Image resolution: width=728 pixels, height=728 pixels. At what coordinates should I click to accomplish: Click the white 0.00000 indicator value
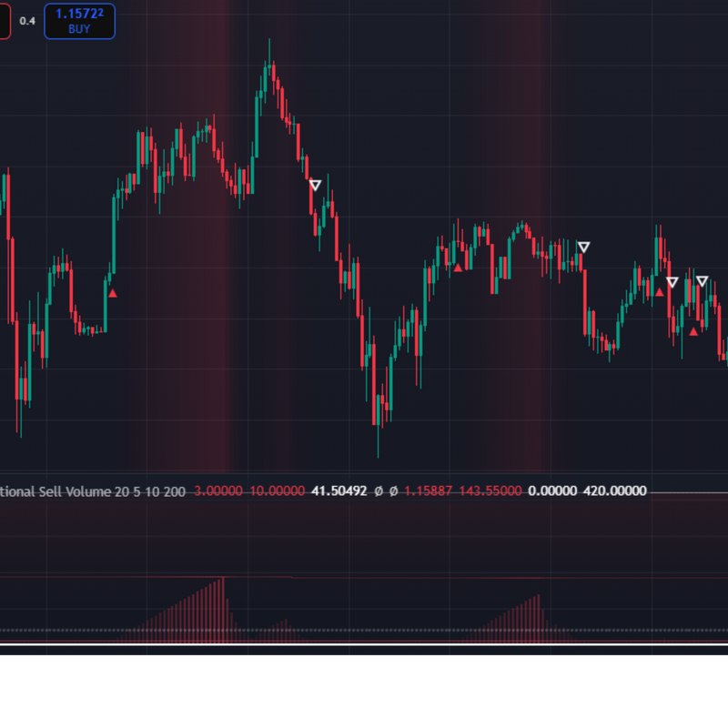click(x=552, y=491)
